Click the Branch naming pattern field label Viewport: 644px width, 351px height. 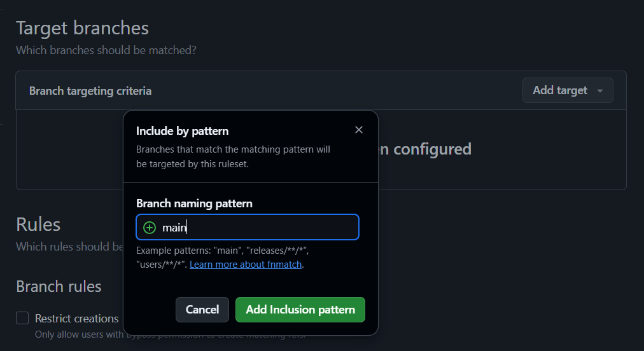click(x=194, y=203)
